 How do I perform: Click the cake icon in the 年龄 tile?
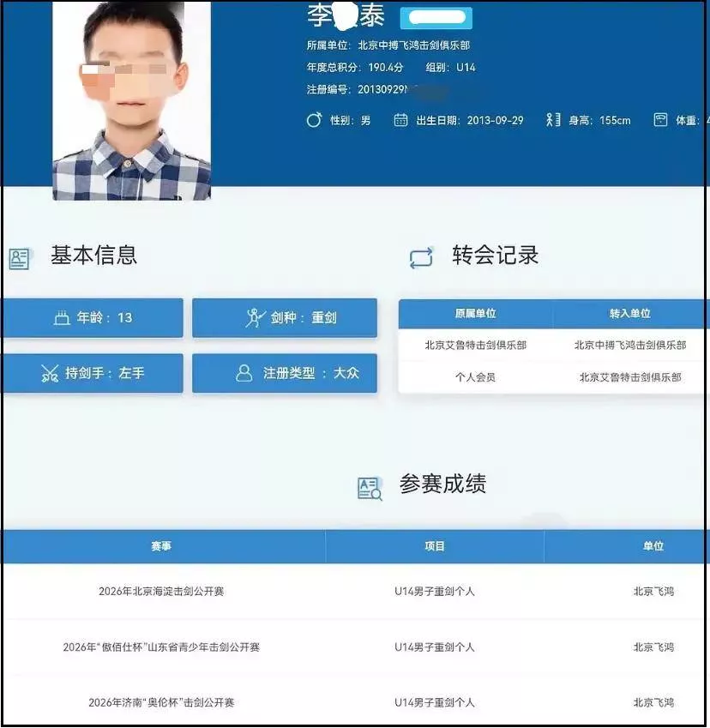pos(62,318)
